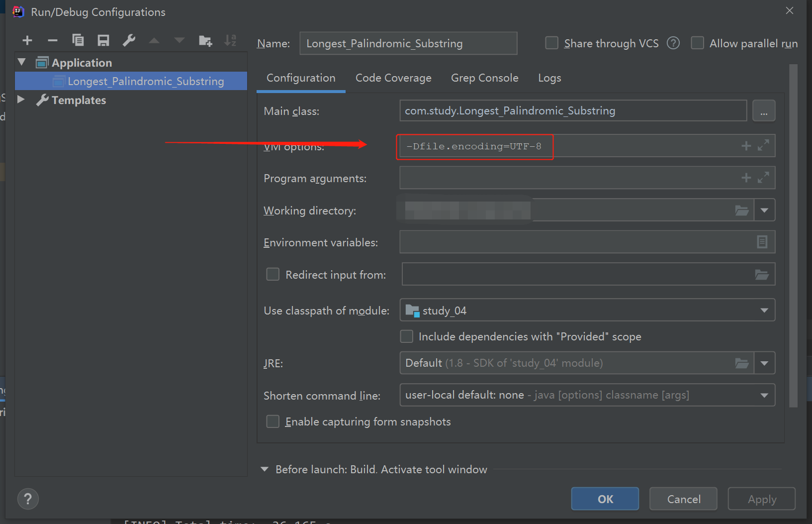Select Templates tree item label
The image size is (812, 524).
coord(79,100)
